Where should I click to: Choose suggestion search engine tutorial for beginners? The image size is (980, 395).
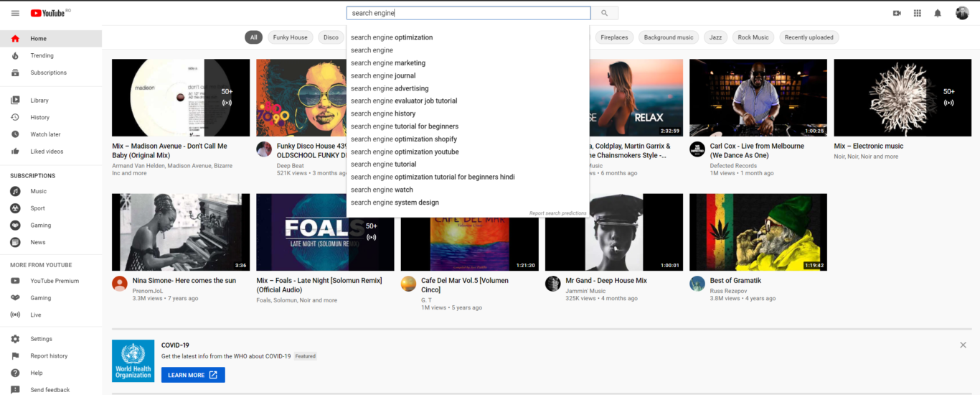point(468,126)
